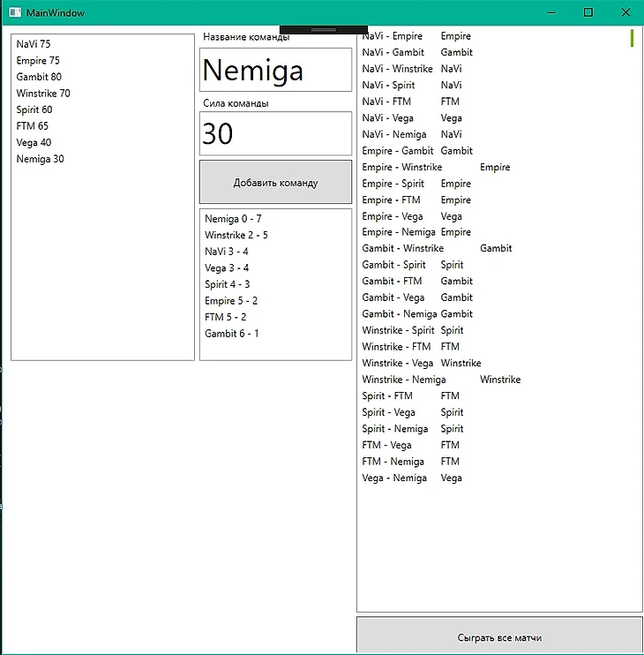Select standings row "Gambit 6 - 1"
The image size is (644, 655).
click(x=231, y=334)
